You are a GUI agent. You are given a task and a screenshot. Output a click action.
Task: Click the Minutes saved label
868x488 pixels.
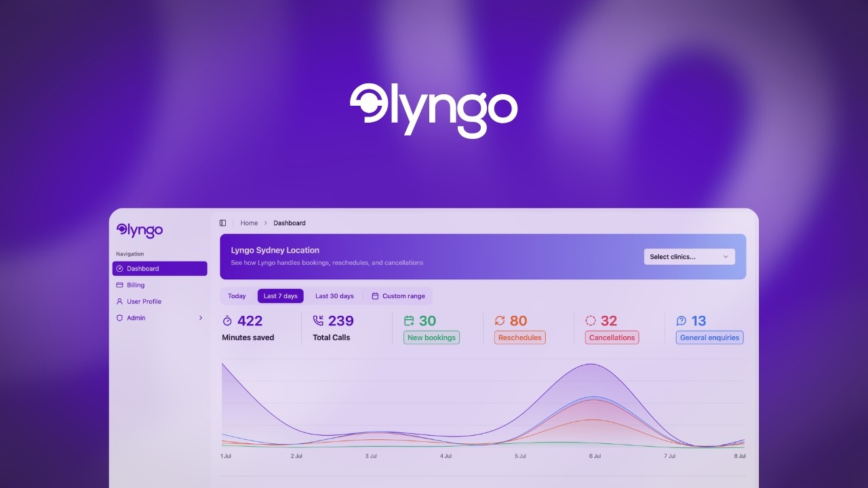click(248, 338)
